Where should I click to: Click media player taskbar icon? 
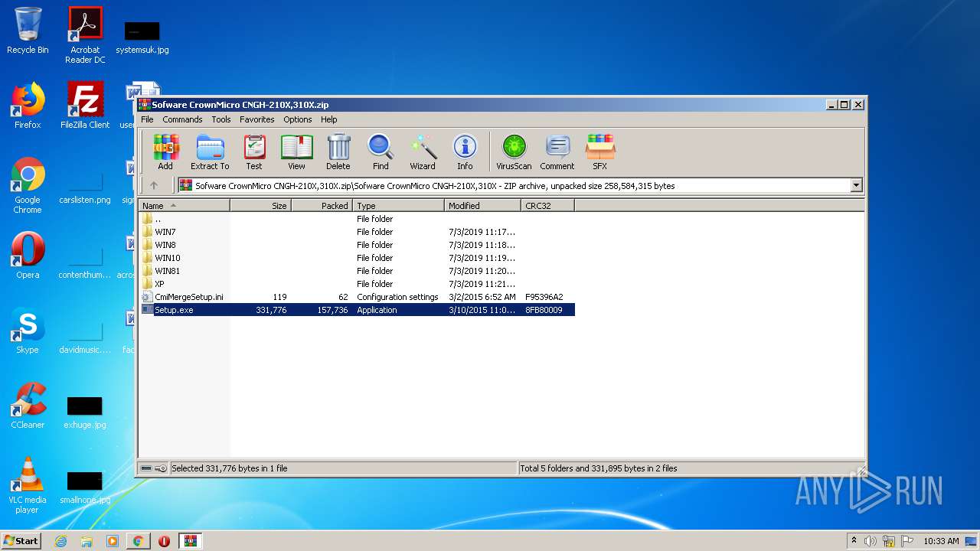[x=113, y=541]
